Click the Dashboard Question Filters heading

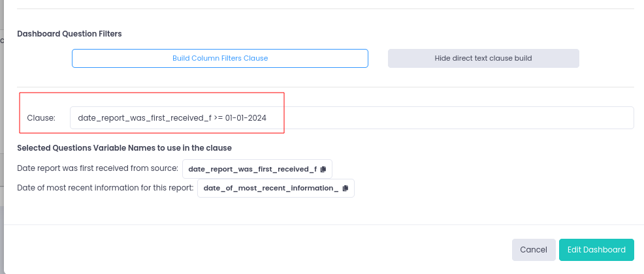(x=69, y=33)
